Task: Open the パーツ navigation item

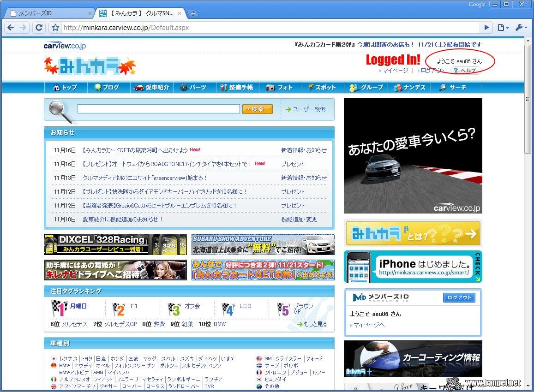Action: click(193, 88)
